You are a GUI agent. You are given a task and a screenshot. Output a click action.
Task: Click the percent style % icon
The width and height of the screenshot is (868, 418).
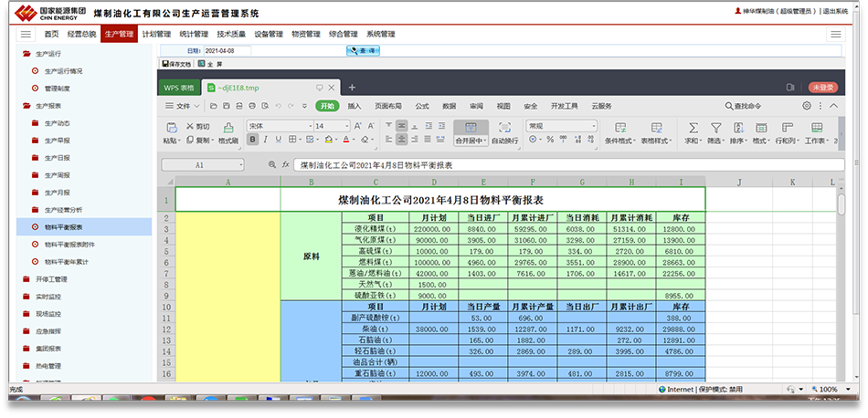tap(550, 140)
